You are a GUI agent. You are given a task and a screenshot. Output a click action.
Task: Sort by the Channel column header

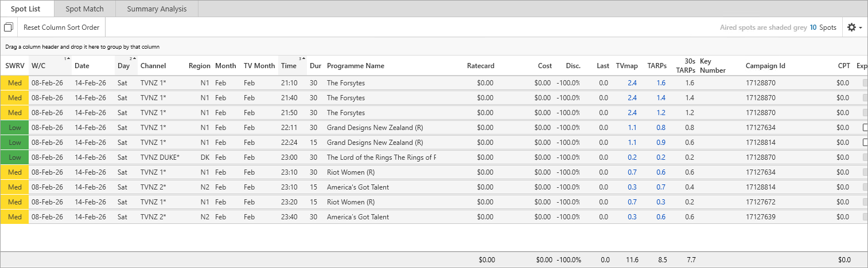(x=153, y=66)
